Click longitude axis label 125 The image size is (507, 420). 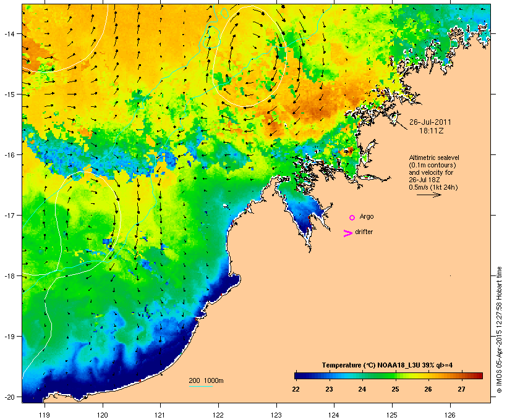tap(392, 415)
